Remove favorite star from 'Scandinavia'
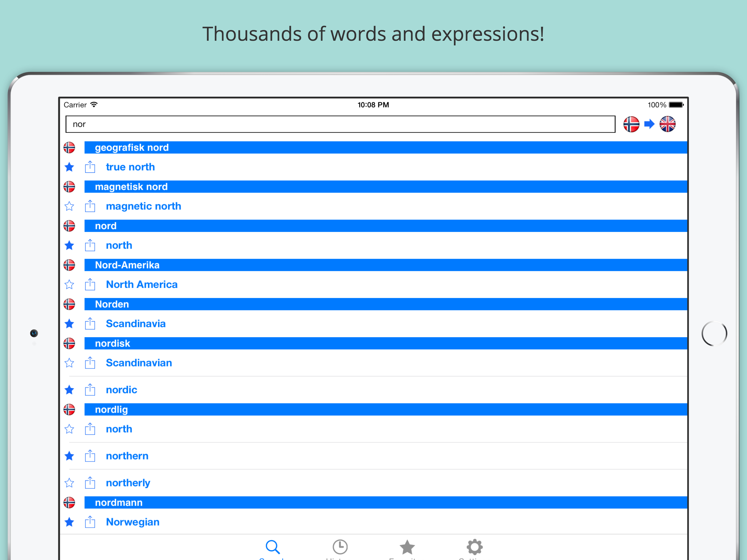The width and height of the screenshot is (747, 560). 69,323
